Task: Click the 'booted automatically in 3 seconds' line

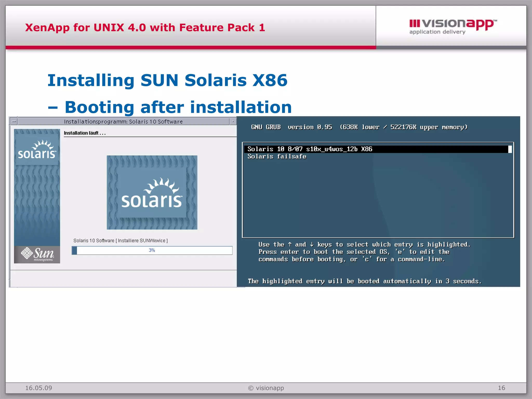Action: [x=364, y=281]
